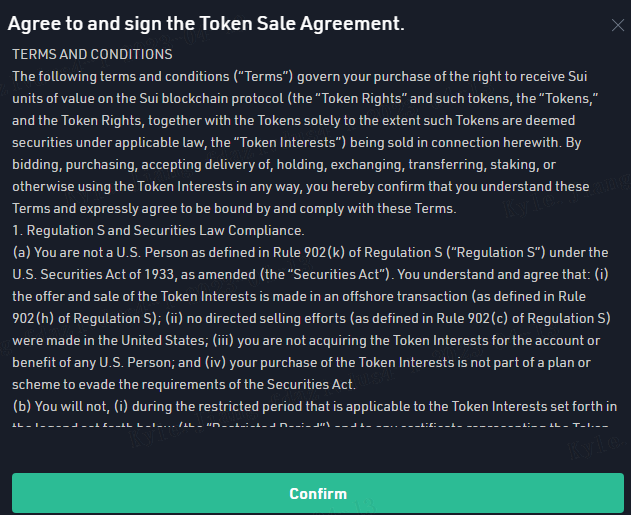Click the line 'scheme to evade the requirements'
This screenshot has height=515, width=631.
184,385
